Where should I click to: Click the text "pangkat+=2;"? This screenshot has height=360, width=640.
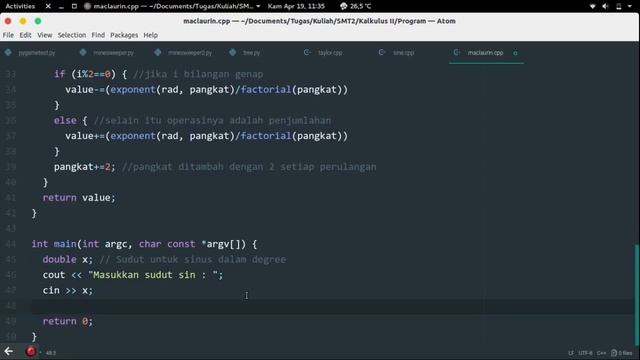point(85,167)
